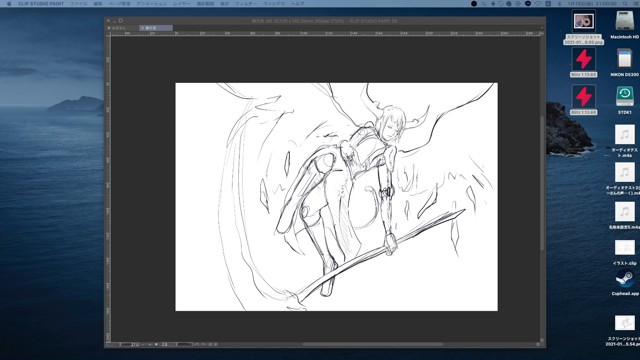Open the ウィンドウ menu
640x360 pixels.
(x=274, y=4)
